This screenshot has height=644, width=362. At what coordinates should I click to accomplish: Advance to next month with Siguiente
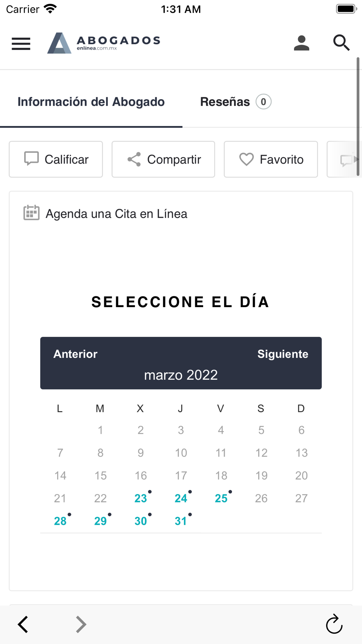tap(283, 354)
